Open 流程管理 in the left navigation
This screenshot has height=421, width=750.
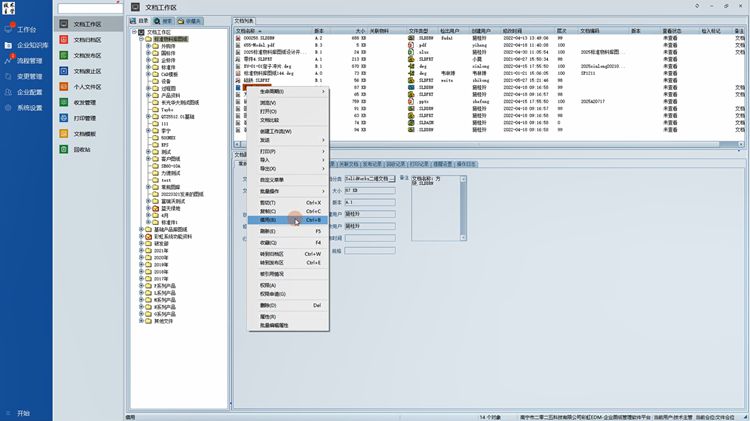[x=29, y=60]
